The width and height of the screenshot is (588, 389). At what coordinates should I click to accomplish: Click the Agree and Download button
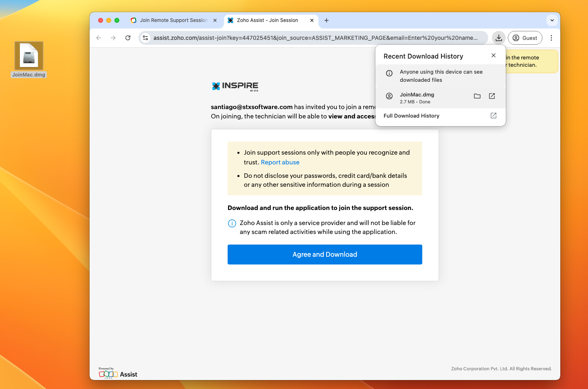pos(325,254)
